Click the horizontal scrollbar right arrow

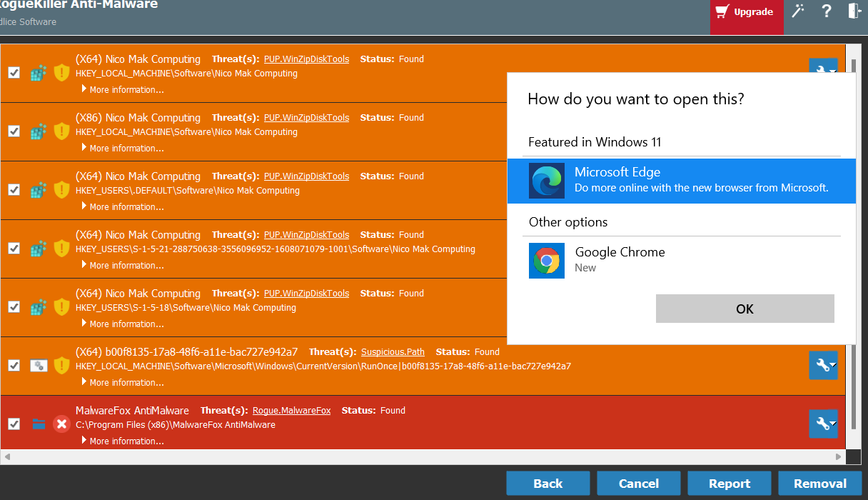click(839, 456)
